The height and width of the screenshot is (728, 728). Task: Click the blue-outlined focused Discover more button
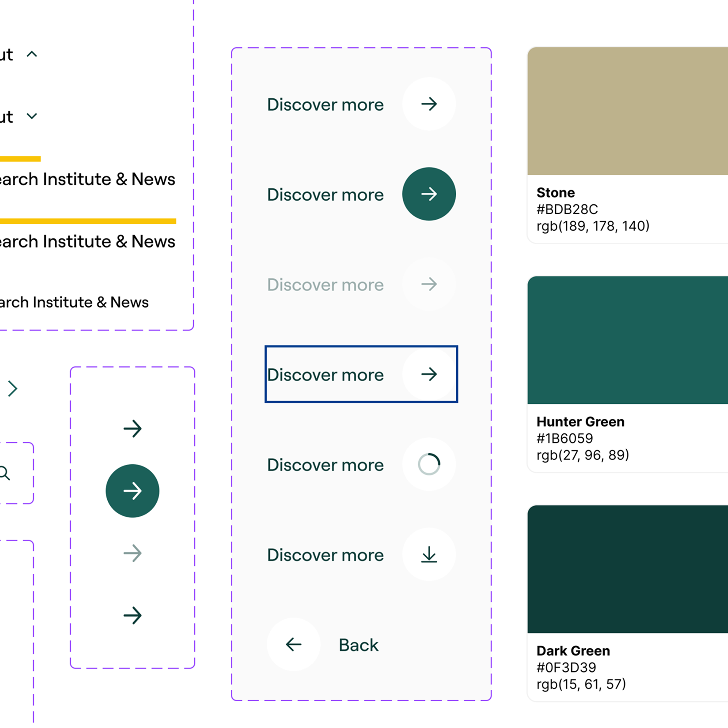[361, 374]
